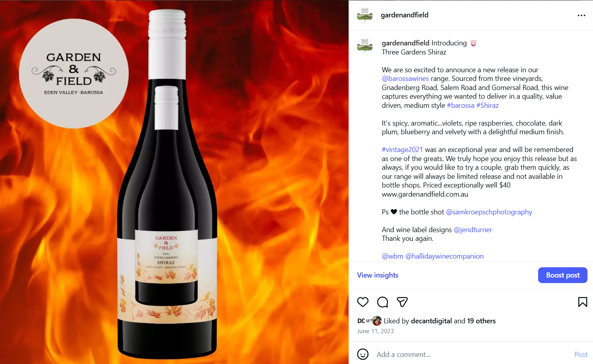Open comments with the speech bubble icon
Image resolution: width=593 pixels, height=364 pixels.
[383, 302]
